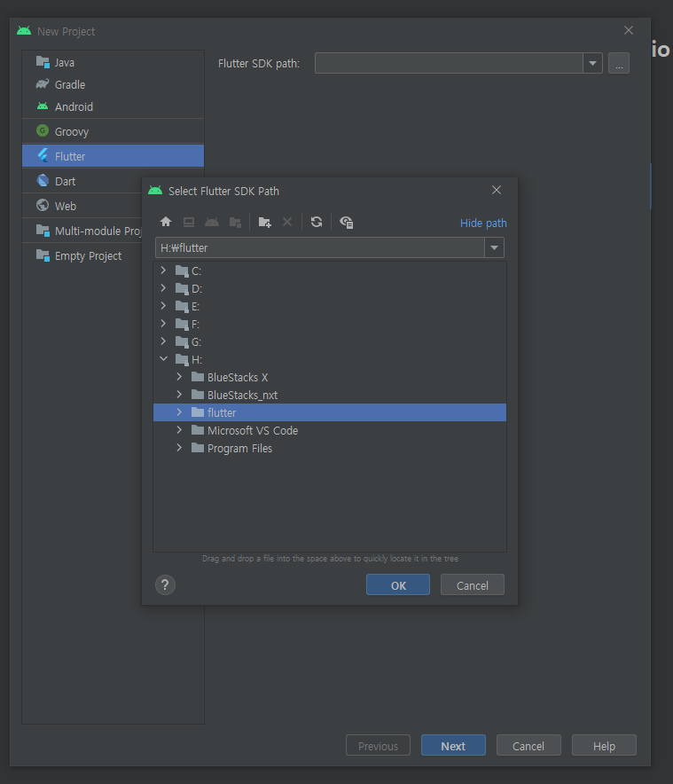
Task: Select the Java project type icon
Action: (43, 62)
